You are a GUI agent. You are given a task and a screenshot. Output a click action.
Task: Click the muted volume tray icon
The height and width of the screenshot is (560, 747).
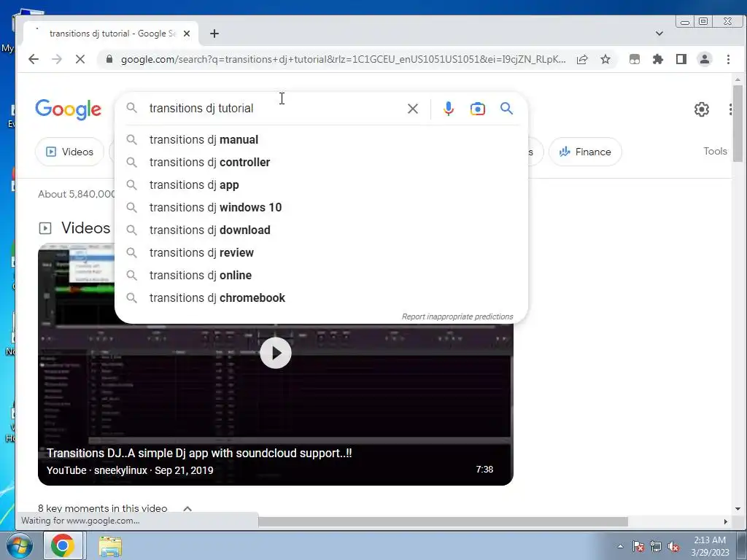coord(673,546)
